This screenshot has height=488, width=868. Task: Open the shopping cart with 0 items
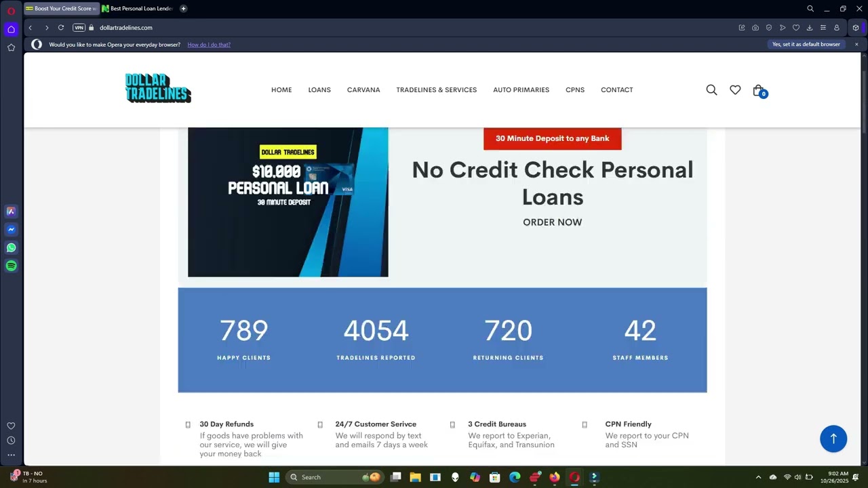pyautogui.click(x=759, y=91)
